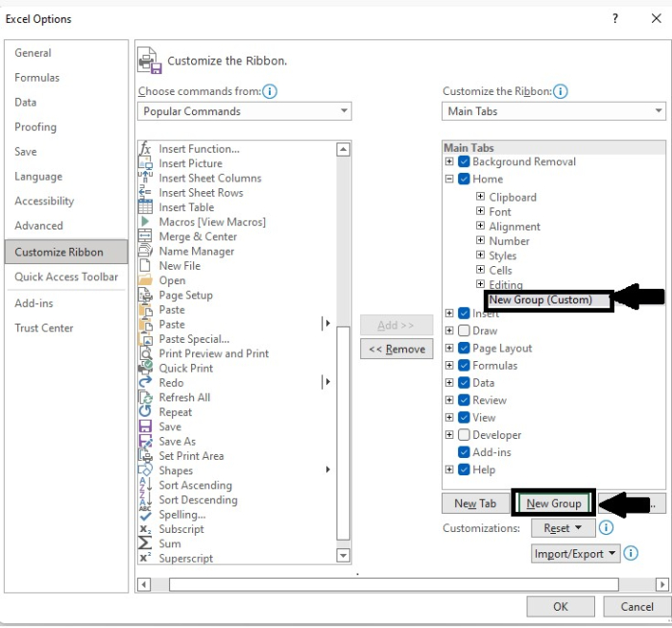Click the Repeat icon
This screenshot has height=628, width=672.
coord(145,412)
